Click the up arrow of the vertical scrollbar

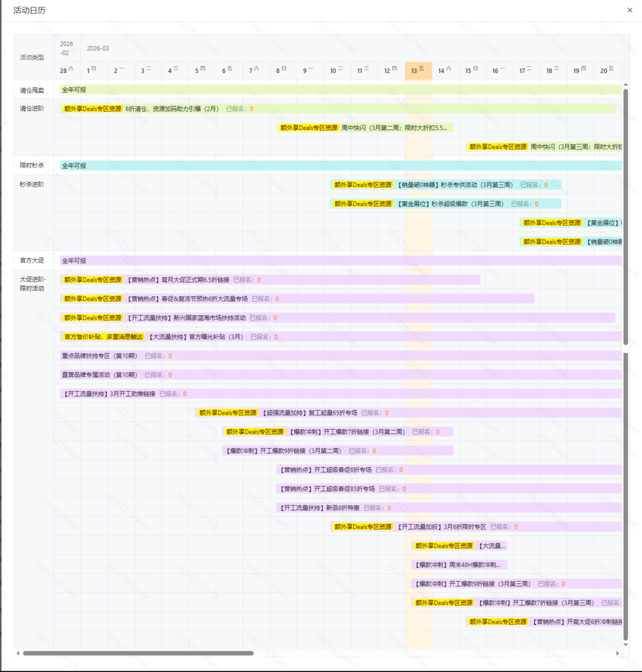tap(626, 84)
